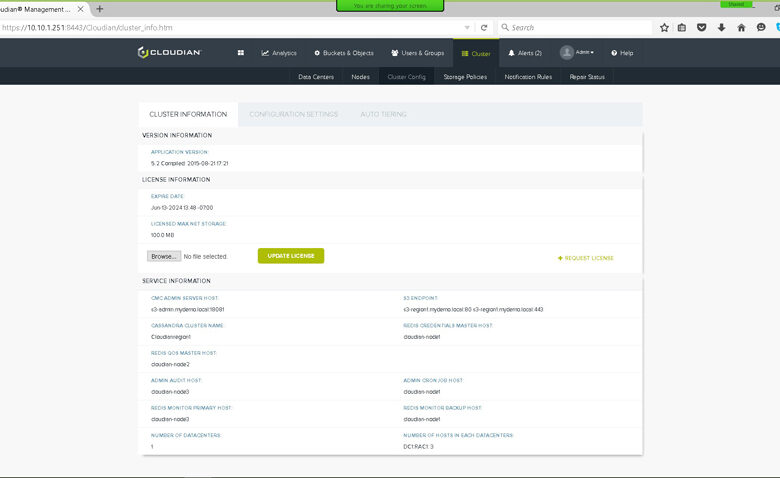The image size is (780, 478).
Task: Click the URL address bar
Action: coord(231,27)
